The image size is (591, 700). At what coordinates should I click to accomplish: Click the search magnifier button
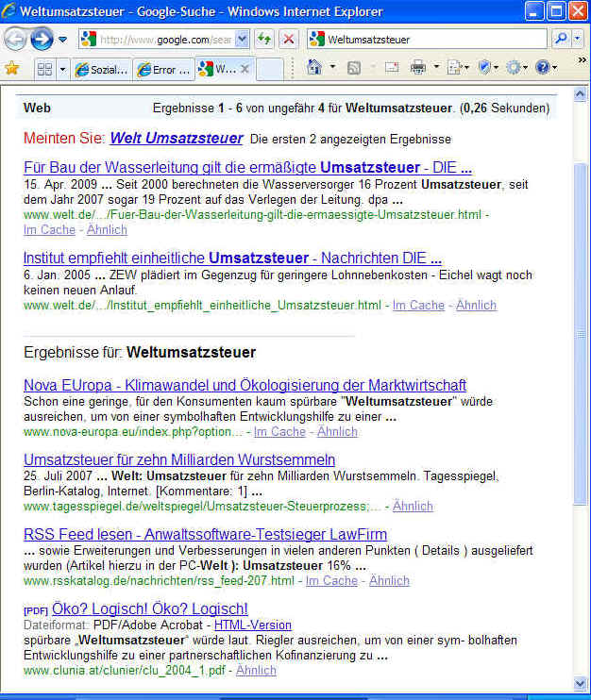pyautogui.click(x=560, y=40)
